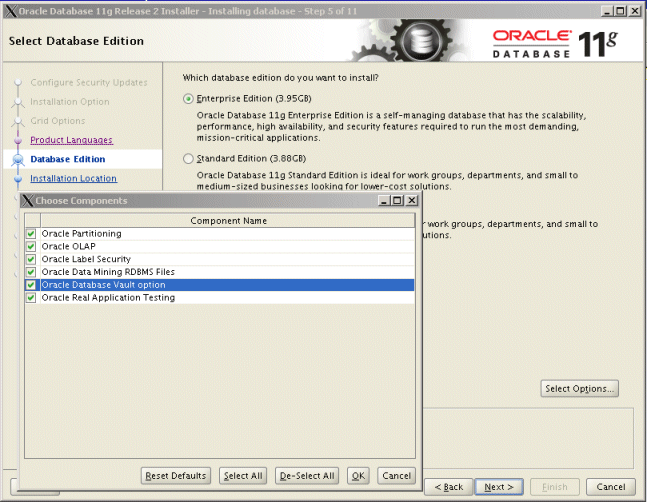Click the Product Languages step marker dot
Image resolution: width=647 pixels, height=502 pixels.
[18, 141]
